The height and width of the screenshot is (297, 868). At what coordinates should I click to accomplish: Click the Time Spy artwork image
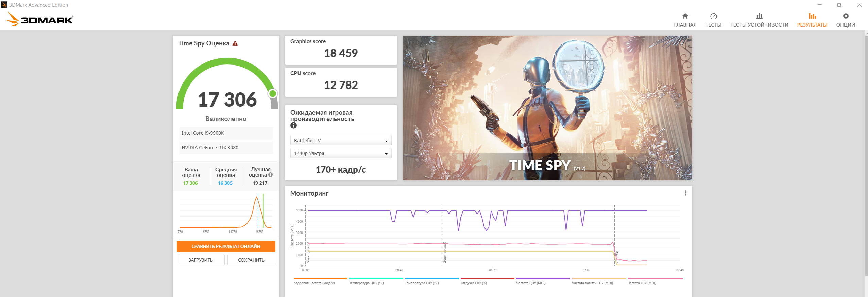click(547, 108)
